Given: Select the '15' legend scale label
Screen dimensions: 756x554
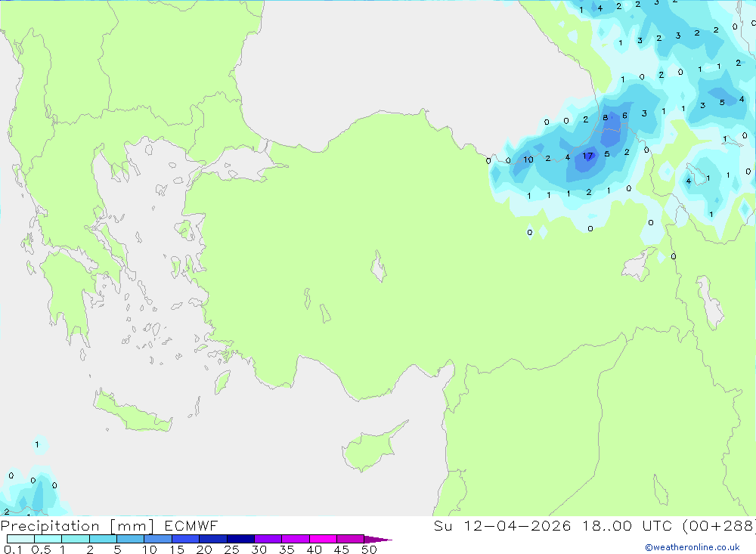Looking at the screenshot, I should click(x=177, y=549).
